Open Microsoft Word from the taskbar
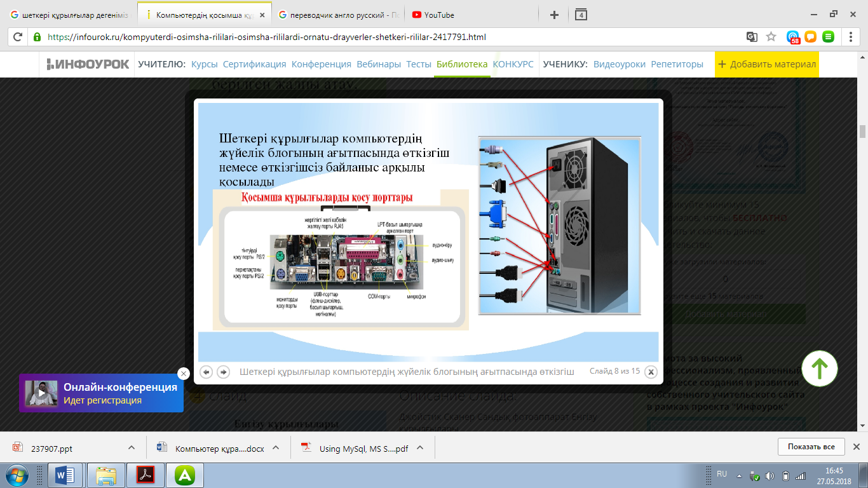Image resolution: width=868 pixels, height=488 pixels. coord(65,475)
